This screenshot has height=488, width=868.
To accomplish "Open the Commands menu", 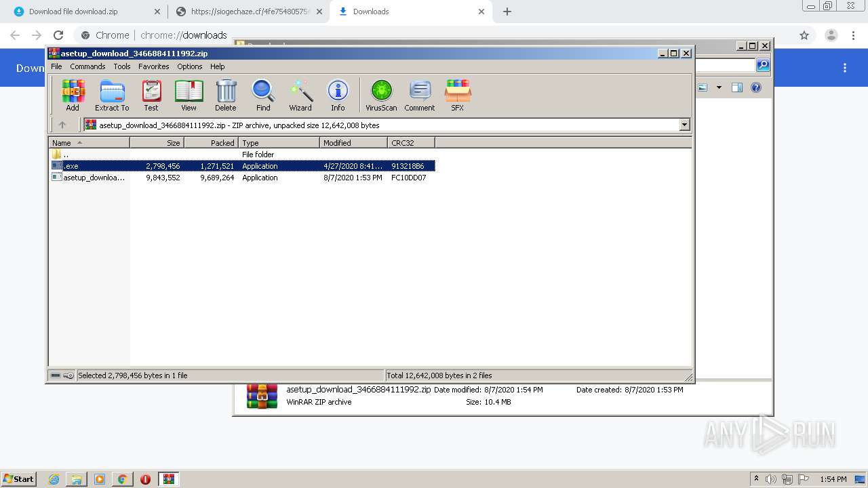I will point(87,66).
